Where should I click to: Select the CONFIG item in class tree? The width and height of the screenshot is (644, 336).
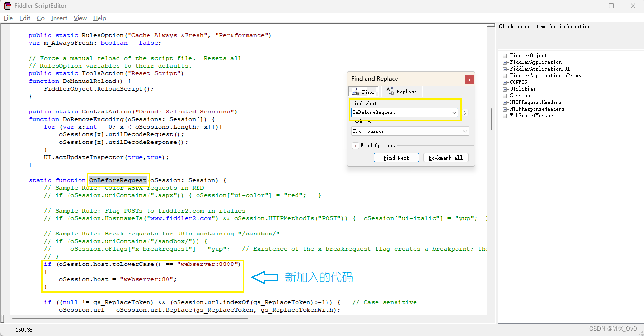point(518,82)
